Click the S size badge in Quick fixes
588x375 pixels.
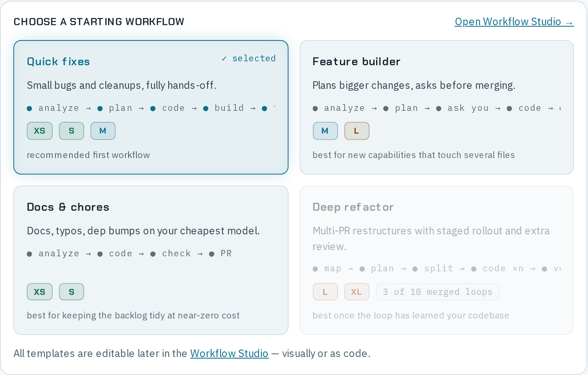[71, 131]
